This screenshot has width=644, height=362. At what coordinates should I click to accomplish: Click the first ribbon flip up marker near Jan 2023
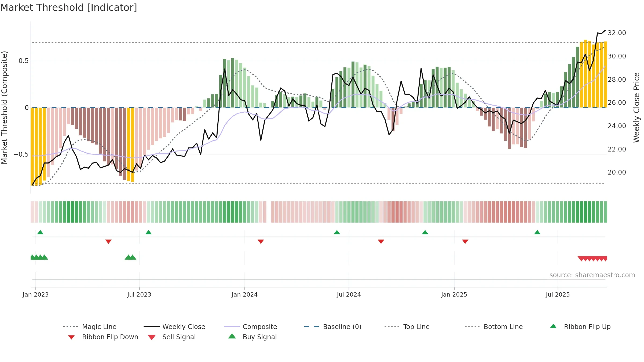coord(40,232)
